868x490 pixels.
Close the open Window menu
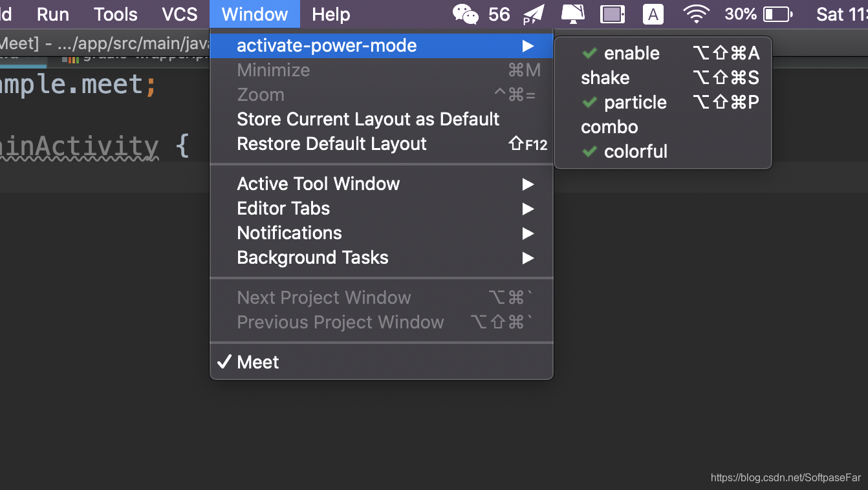pyautogui.click(x=255, y=14)
